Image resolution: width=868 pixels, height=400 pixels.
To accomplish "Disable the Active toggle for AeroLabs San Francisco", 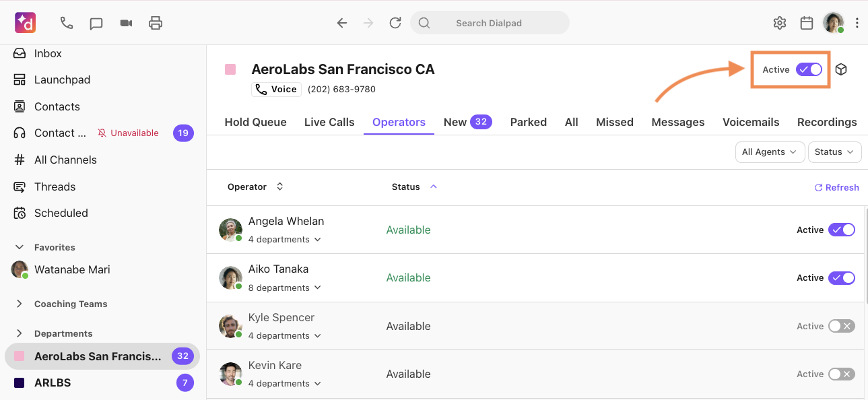I will click(x=809, y=69).
